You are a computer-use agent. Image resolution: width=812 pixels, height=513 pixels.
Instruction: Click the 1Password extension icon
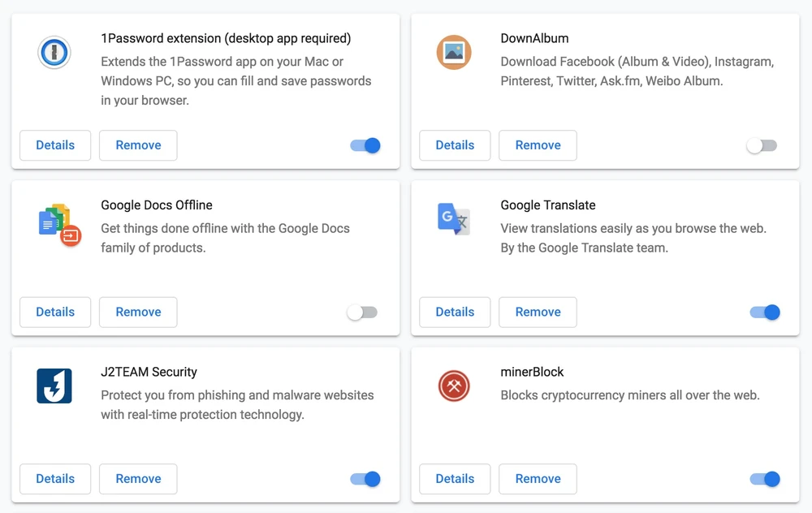pyautogui.click(x=54, y=54)
